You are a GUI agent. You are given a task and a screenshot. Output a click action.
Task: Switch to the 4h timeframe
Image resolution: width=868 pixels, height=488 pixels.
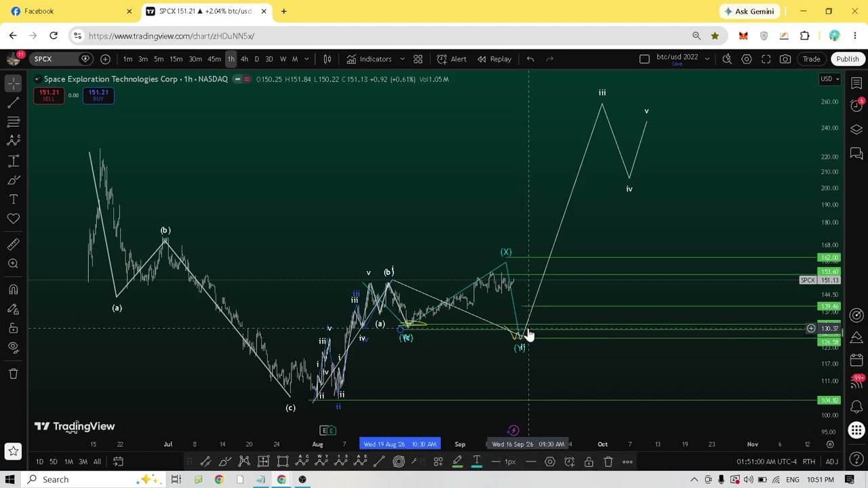(x=244, y=59)
